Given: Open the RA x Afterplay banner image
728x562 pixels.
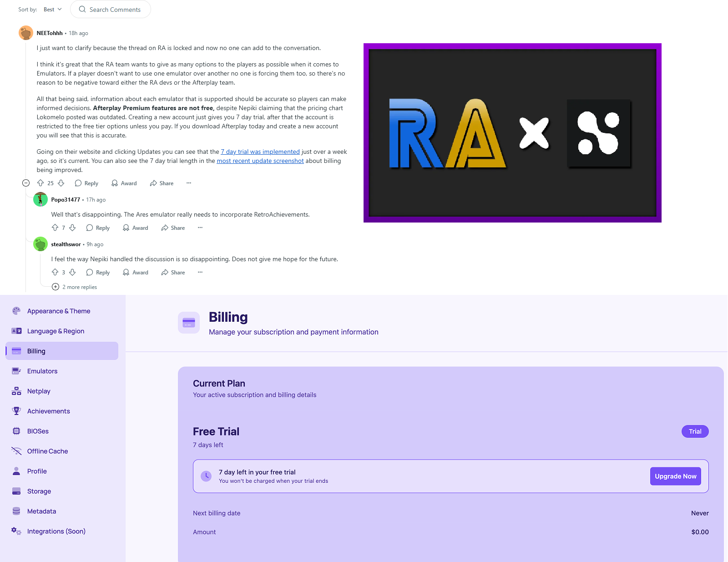Looking at the screenshot, I should (x=512, y=133).
